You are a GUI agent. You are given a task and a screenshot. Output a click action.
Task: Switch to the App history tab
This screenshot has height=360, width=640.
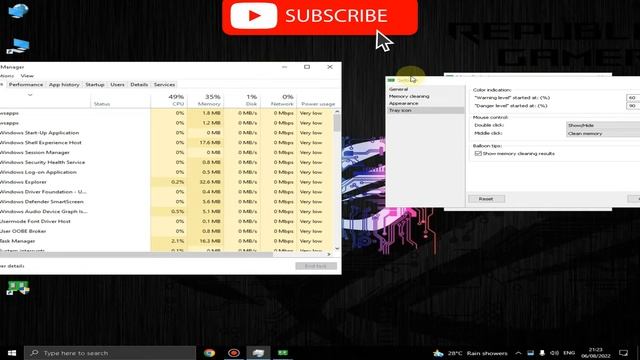pyautogui.click(x=64, y=84)
